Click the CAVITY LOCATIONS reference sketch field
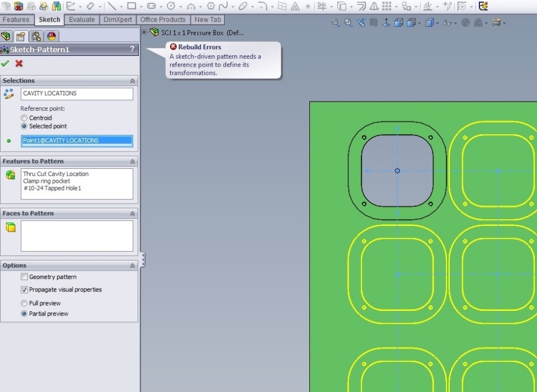 (77, 94)
